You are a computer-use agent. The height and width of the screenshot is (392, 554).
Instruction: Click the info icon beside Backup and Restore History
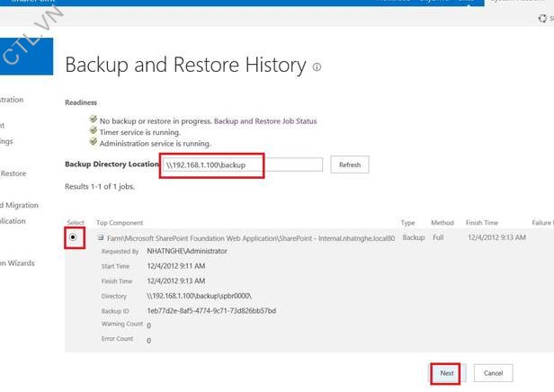[317, 67]
